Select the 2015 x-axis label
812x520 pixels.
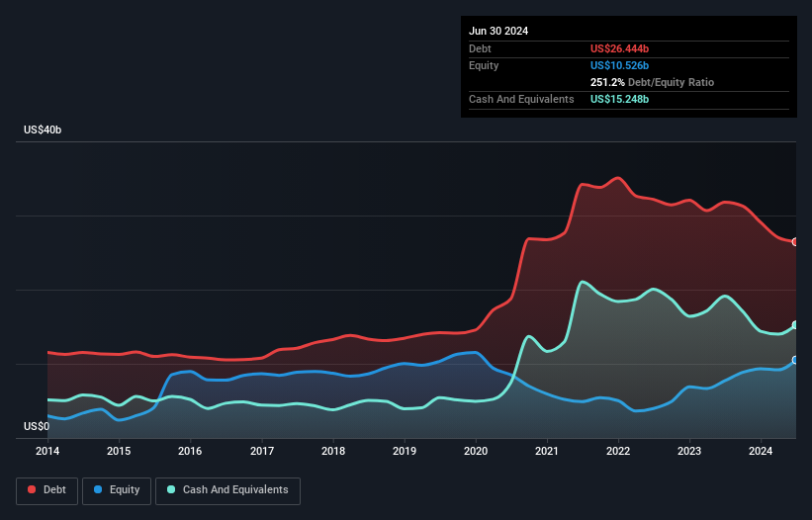119,451
